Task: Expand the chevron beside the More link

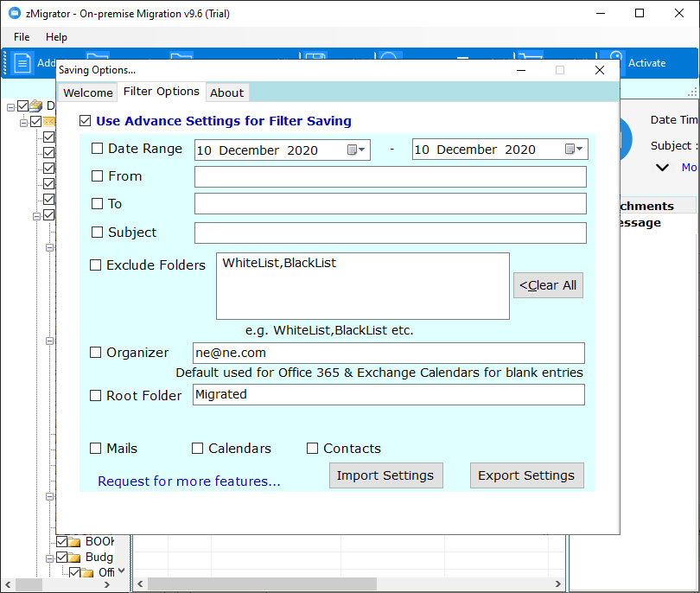Action: pyautogui.click(x=662, y=168)
